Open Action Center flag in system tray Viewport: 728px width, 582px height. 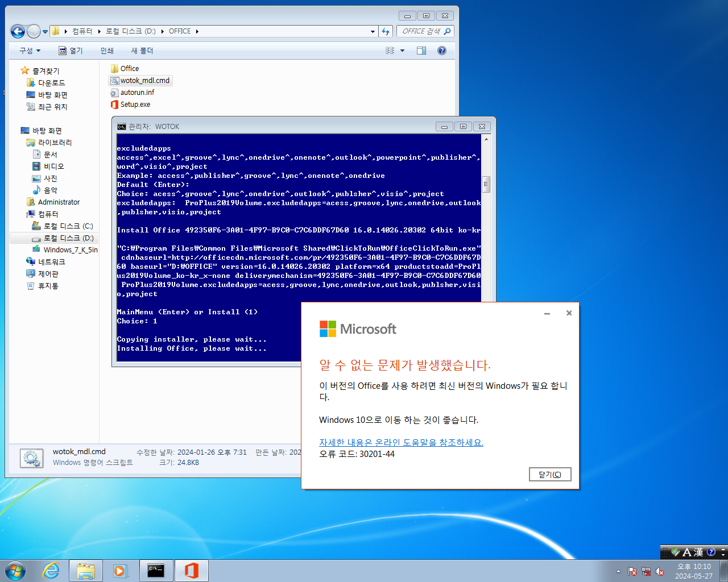(632, 571)
